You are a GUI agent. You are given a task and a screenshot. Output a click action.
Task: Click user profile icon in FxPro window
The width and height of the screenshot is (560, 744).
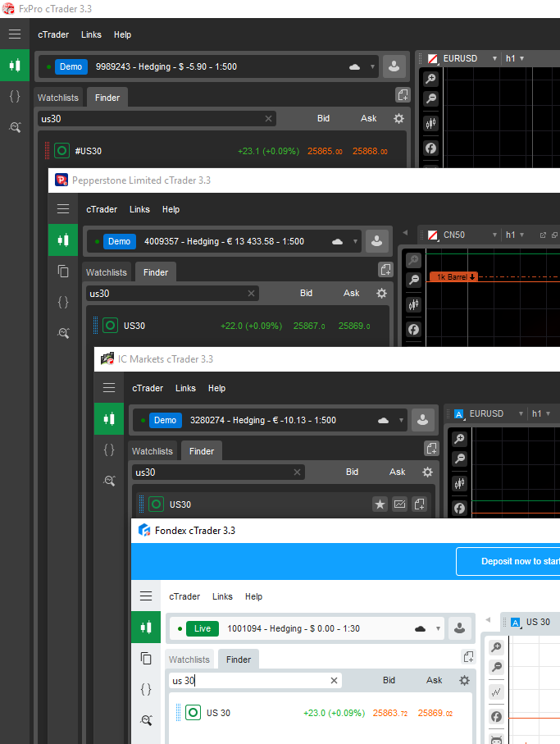pos(394,66)
